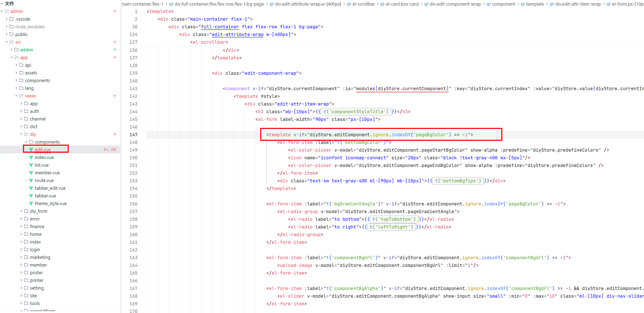The image size is (644, 313).
Task: Click the Vue file icon next to list.vue
Action: click(31, 165)
